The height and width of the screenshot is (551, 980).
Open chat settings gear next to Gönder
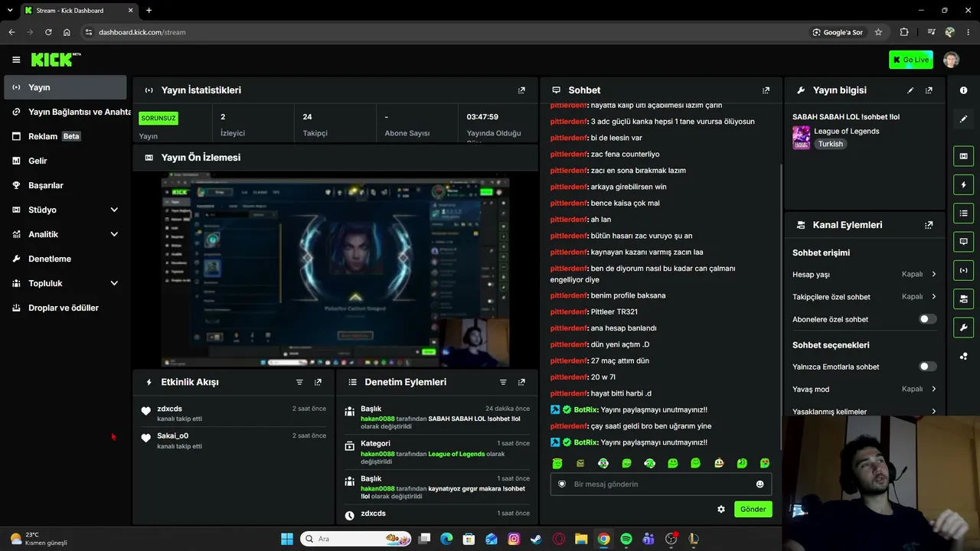coord(720,509)
